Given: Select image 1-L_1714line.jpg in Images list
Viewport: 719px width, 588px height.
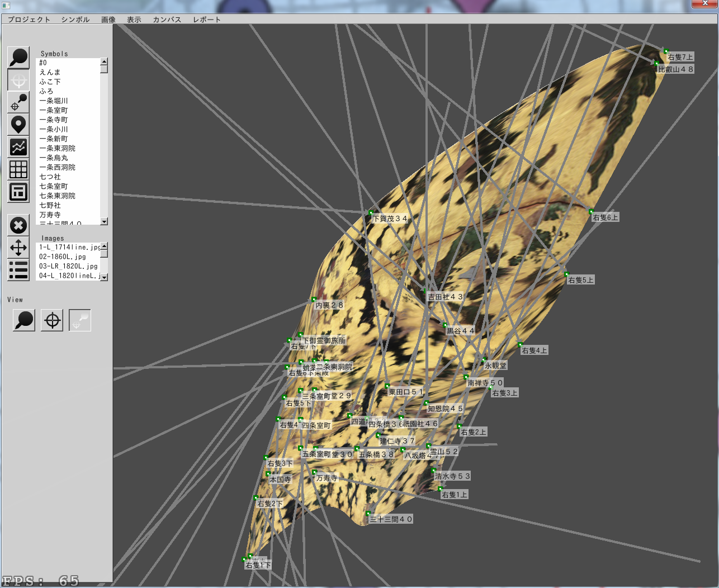Looking at the screenshot, I should pyautogui.click(x=68, y=247).
